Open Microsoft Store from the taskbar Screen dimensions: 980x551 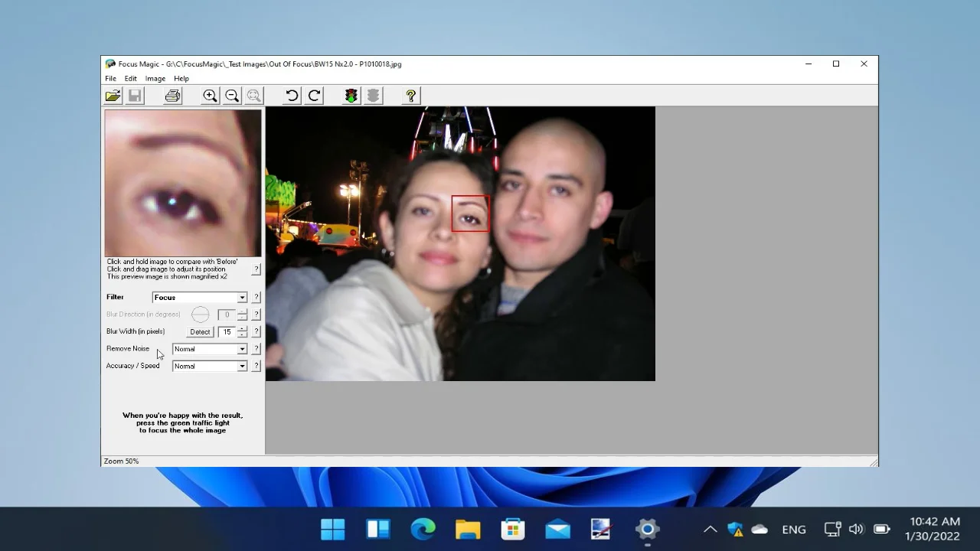click(512, 529)
